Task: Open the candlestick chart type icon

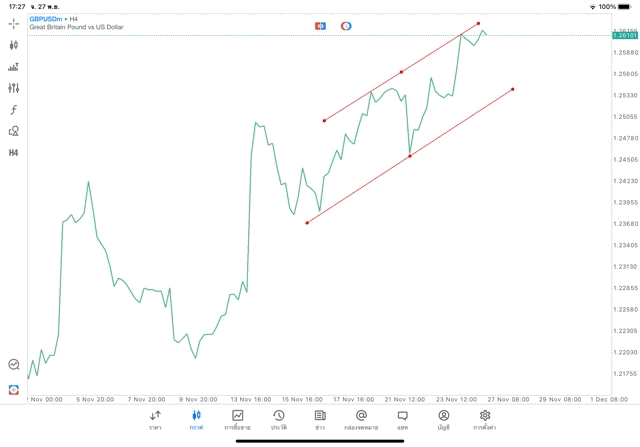Action: click(14, 45)
